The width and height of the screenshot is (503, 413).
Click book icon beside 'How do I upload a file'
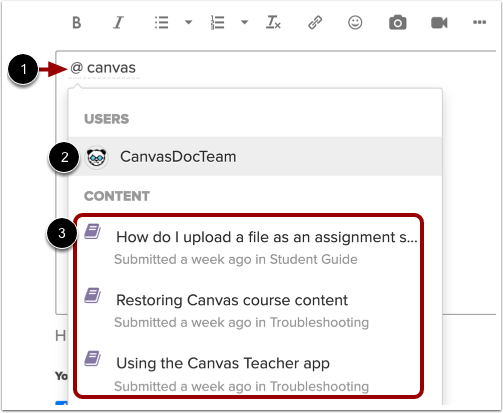pos(92,231)
